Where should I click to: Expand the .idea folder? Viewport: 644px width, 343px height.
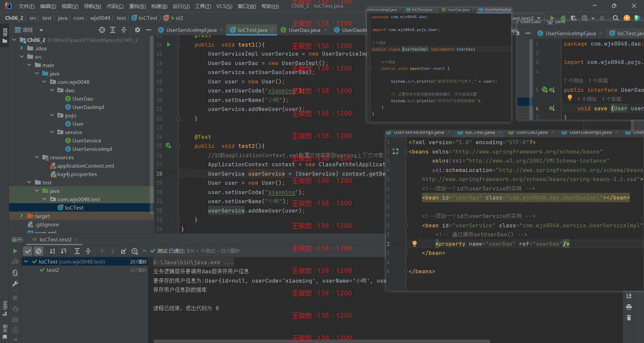tap(21, 48)
